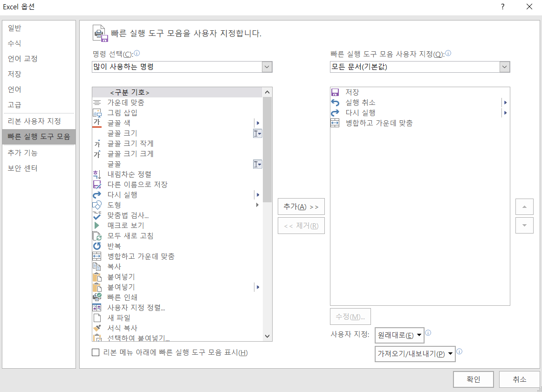Click the 다시 실행 redo icon in left list

(97, 195)
